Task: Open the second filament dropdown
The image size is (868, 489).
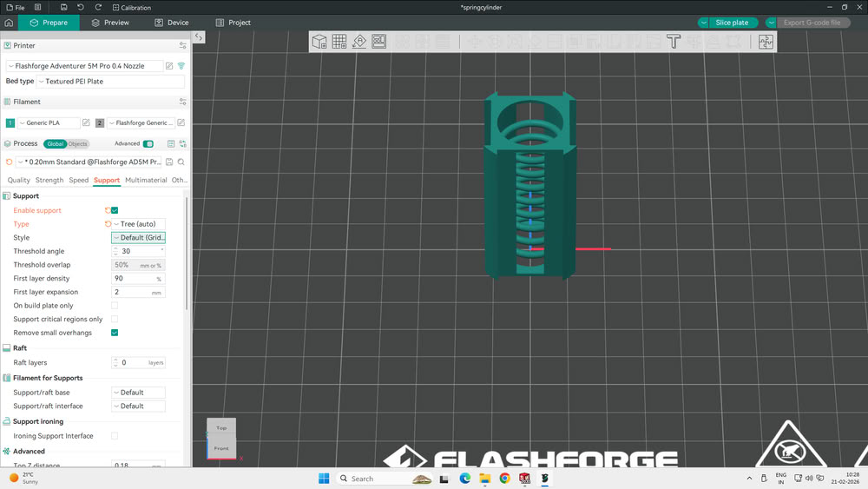Action: [141, 123]
